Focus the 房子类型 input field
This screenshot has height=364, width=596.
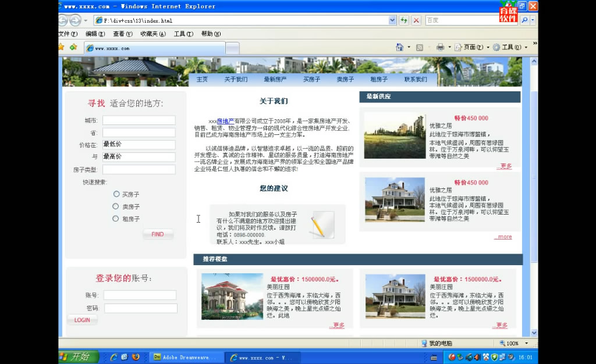(x=139, y=169)
